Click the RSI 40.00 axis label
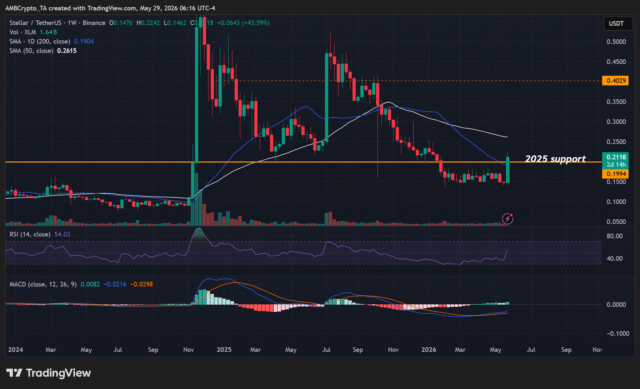The width and height of the screenshot is (640, 389). click(x=615, y=258)
